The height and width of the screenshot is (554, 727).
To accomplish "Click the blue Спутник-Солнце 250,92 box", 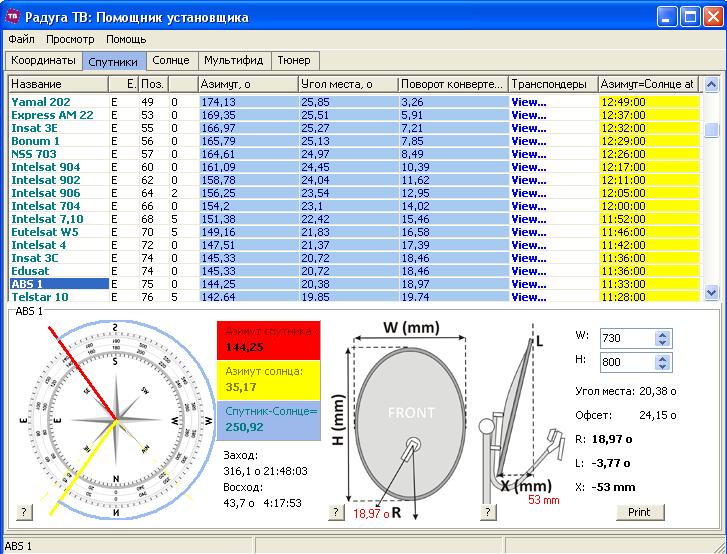I will click(268, 420).
